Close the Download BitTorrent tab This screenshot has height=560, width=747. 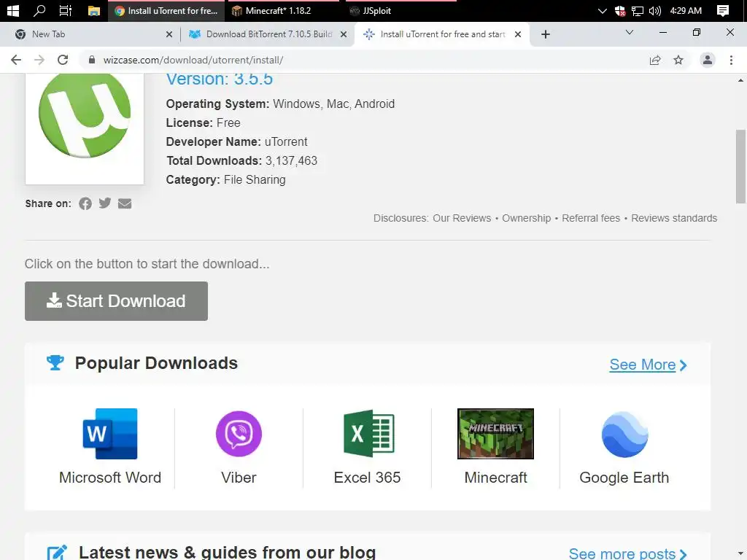(344, 34)
